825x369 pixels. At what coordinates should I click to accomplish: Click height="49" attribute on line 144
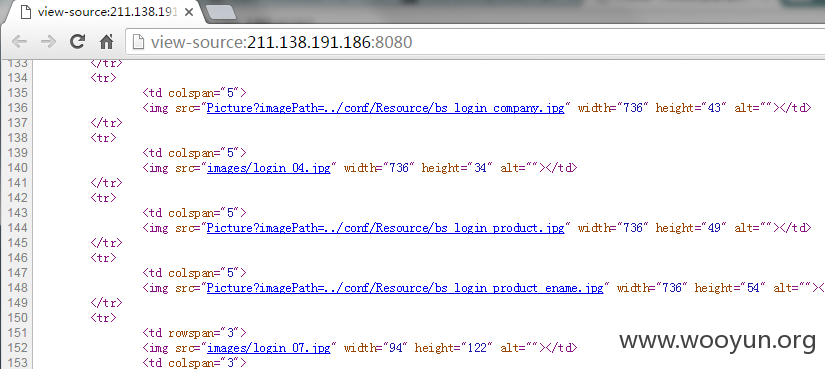691,228
